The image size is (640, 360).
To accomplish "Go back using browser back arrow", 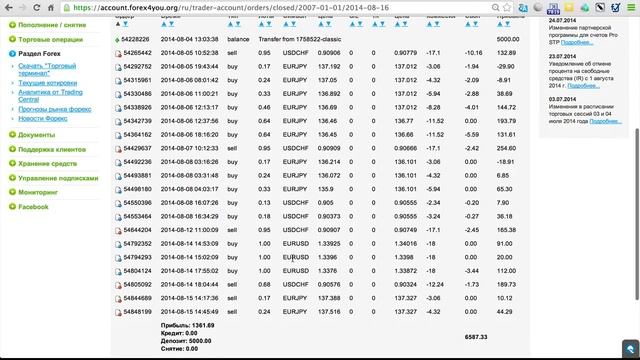I will click(x=8, y=7).
